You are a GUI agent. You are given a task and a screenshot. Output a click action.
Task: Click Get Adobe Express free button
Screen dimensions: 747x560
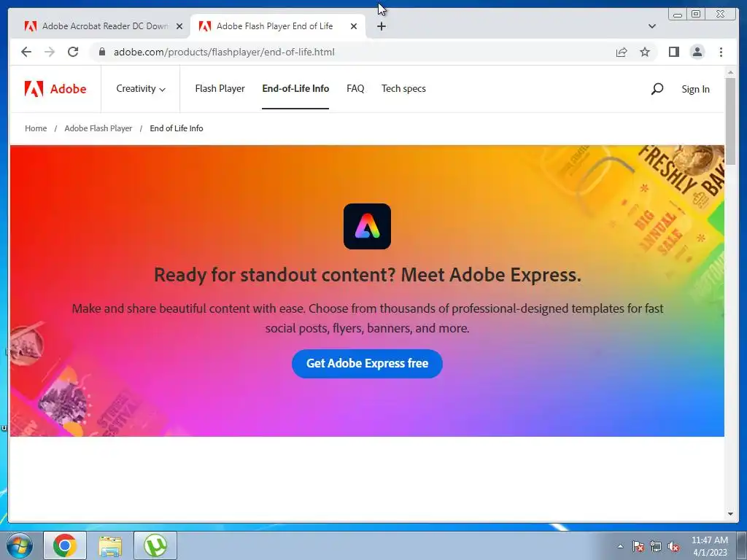pos(367,363)
